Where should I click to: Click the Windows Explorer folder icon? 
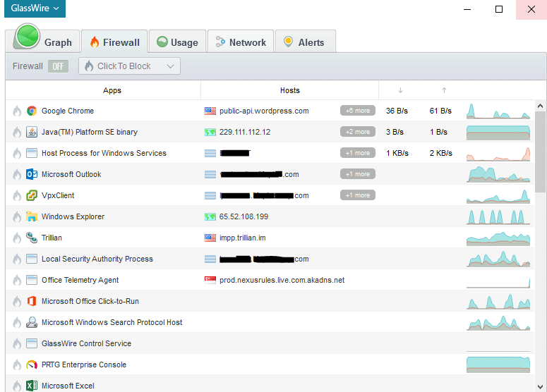pyautogui.click(x=32, y=216)
